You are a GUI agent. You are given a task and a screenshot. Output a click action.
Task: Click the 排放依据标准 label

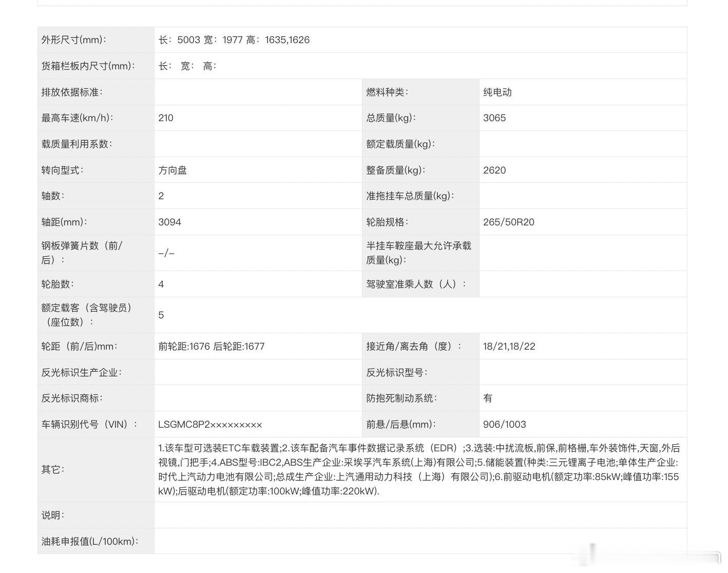pos(72,92)
